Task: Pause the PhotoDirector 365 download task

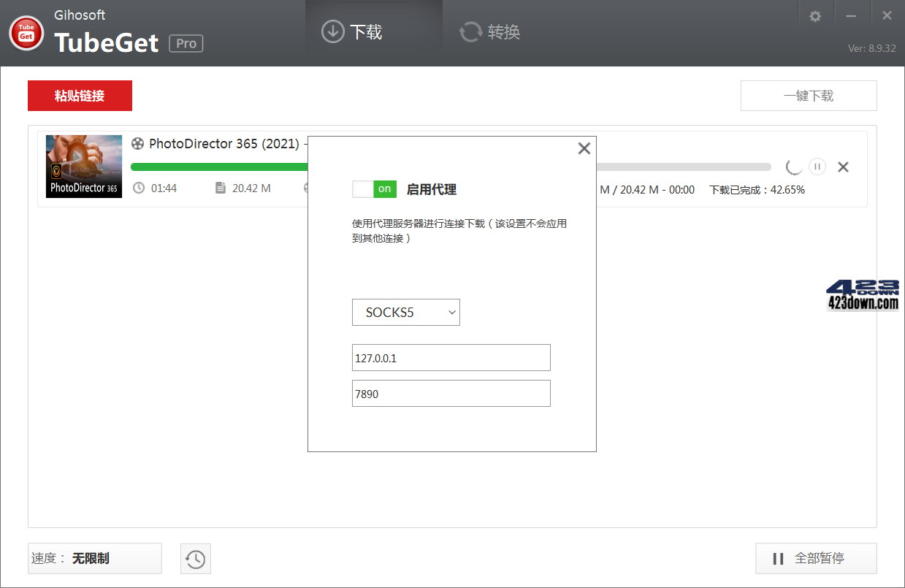Action: [817, 167]
